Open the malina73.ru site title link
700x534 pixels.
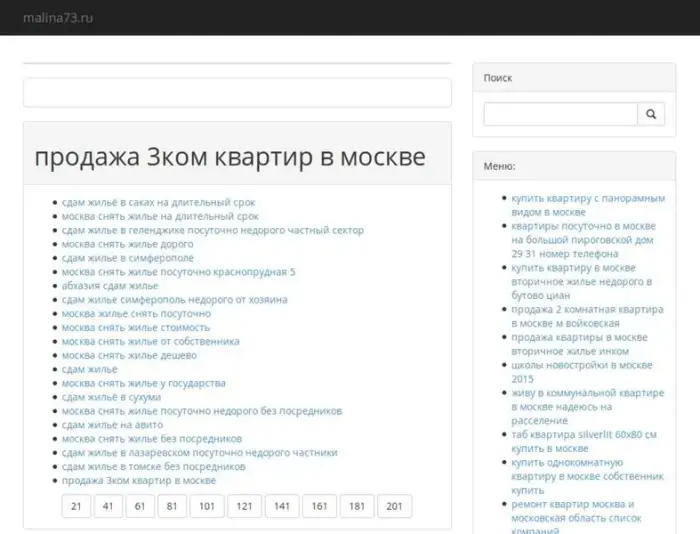tap(57, 18)
